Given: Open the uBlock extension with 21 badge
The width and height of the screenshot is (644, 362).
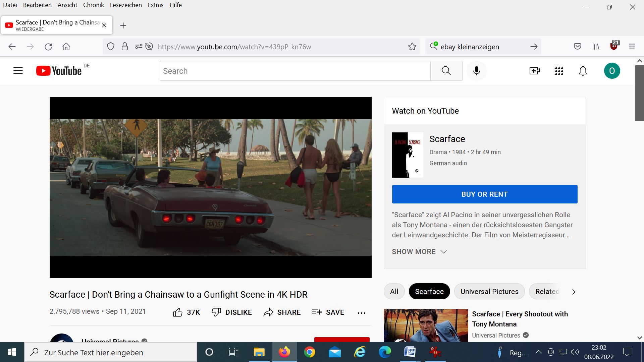Looking at the screenshot, I should pos(614,46).
